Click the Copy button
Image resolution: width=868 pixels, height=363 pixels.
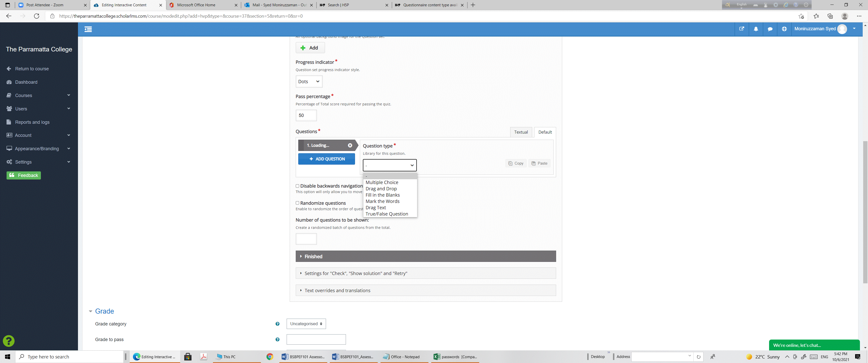pyautogui.click(x=516, y=163)
